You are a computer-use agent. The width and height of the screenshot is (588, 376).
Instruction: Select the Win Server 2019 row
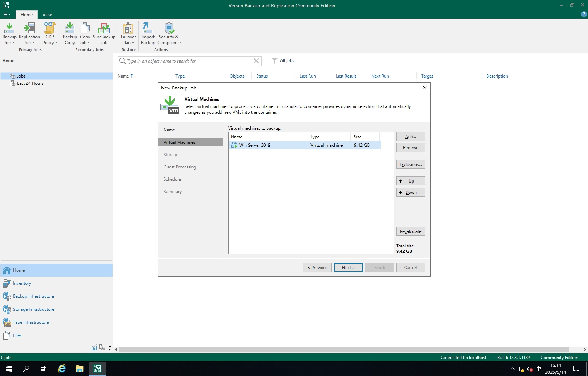tap(255, 145)
